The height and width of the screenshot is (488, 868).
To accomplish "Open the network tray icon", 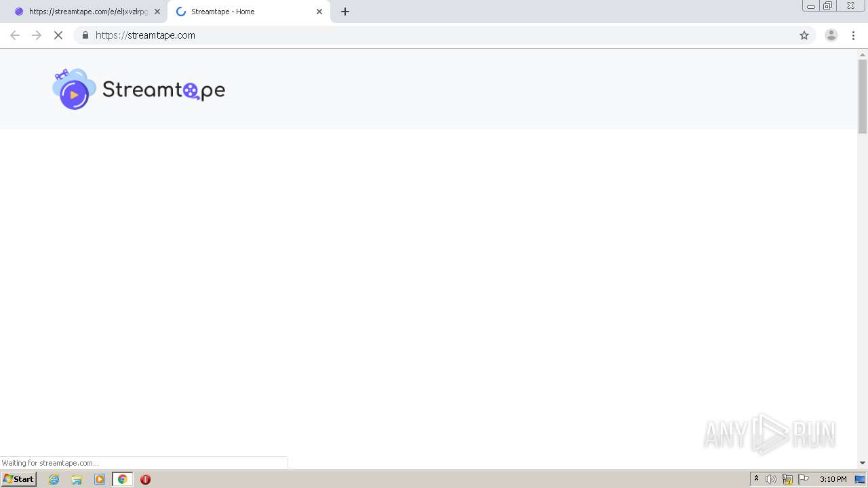I will tap(787, 479).
